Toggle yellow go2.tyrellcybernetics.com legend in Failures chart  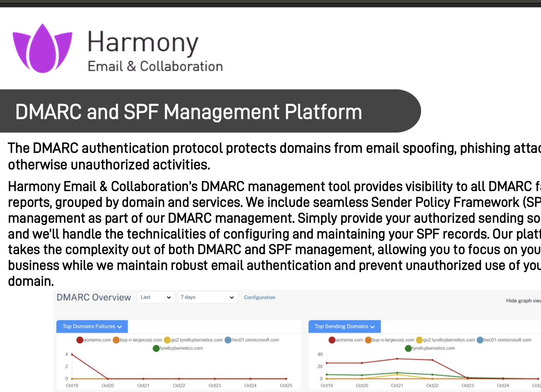pyautogui.click(x=193, y=340)
